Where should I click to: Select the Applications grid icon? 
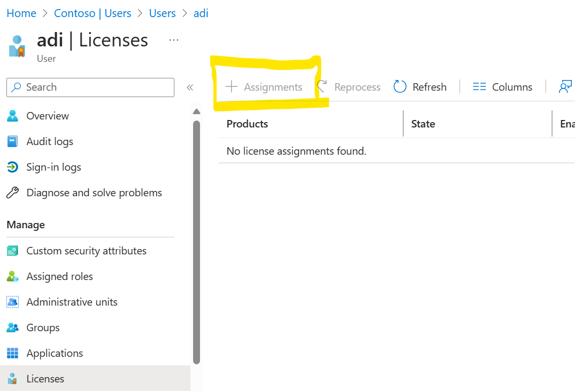pos(13,353)
